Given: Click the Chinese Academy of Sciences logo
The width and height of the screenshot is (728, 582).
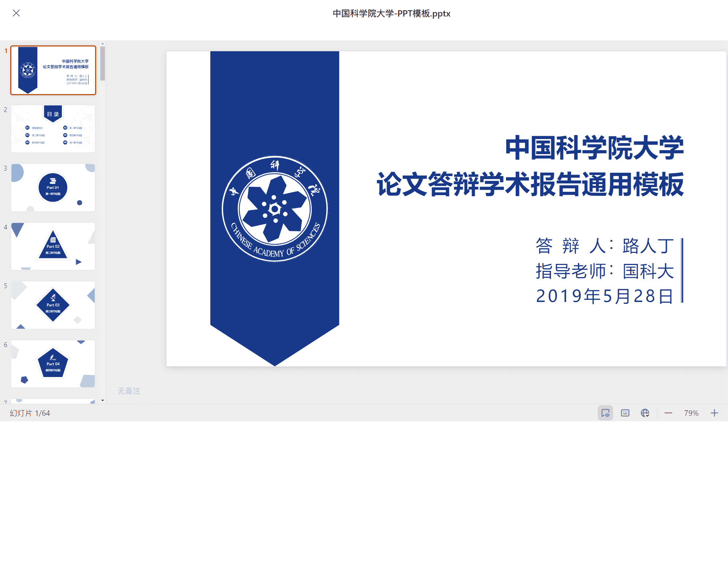Looking at the screenshot, I should pyautogui.click(x=275, y=209).
